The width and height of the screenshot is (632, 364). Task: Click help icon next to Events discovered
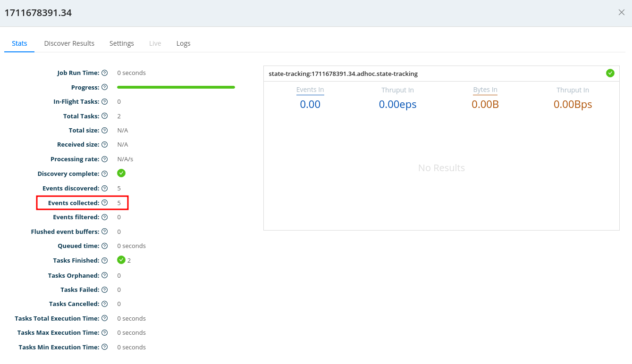[x=105, y=189]
